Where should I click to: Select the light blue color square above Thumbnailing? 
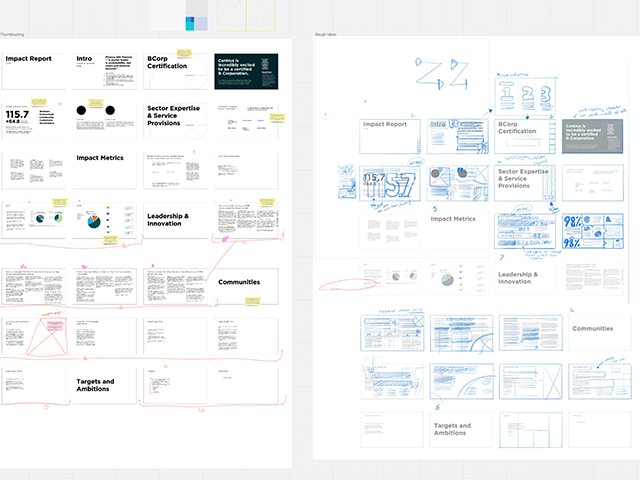pyautogui.click(x=201, y=24)
